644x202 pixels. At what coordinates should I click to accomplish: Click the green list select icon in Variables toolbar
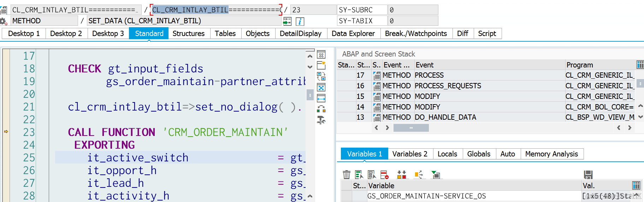[x=359, y=174]
